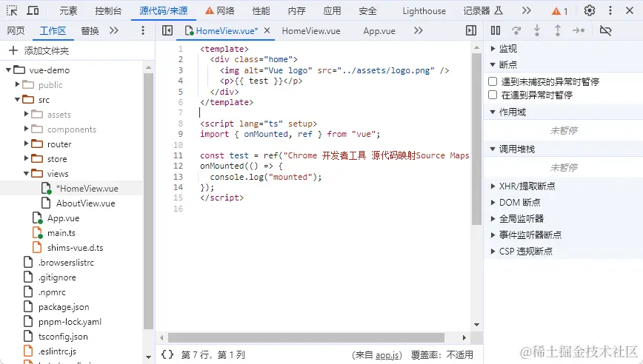This screenshot has height=364, width=643.
Task: Click the step debugger icon
Action: (579, 30)
